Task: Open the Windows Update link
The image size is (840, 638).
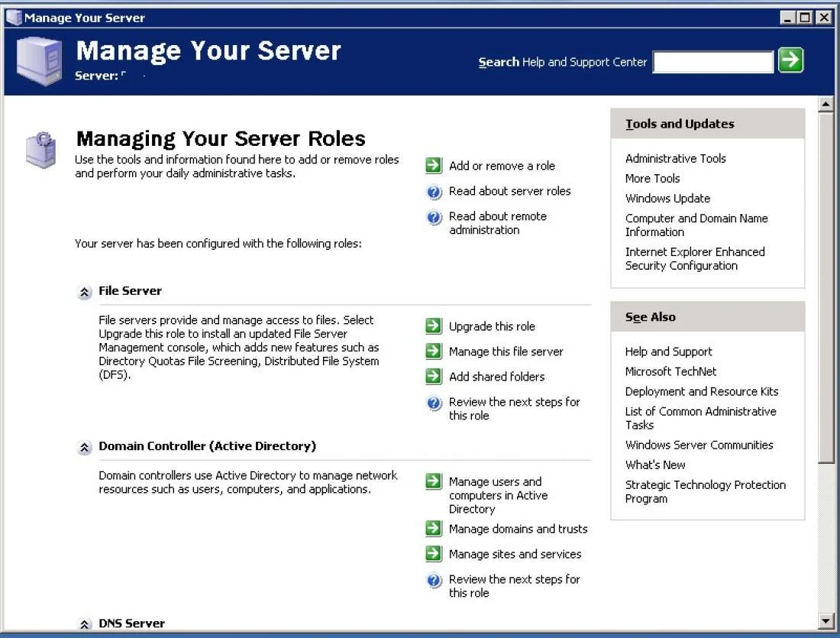Action: [x=667, y=199]
